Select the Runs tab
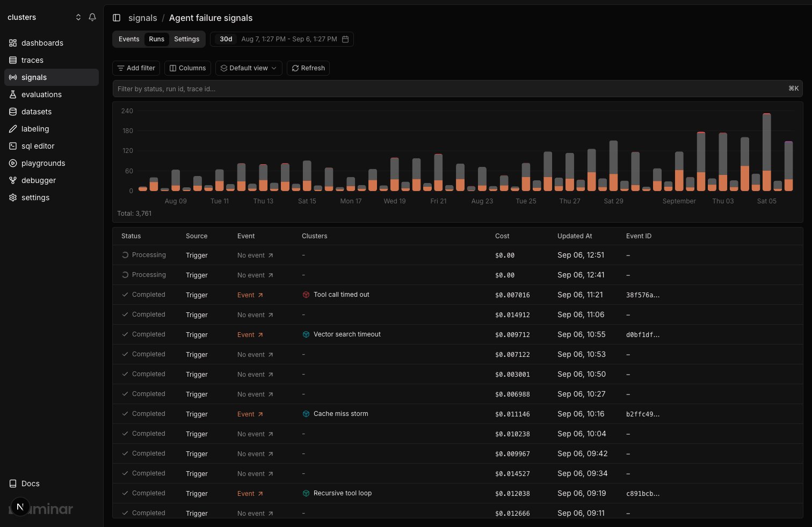This screenshot has width=812, height=527. coord(157,39)
